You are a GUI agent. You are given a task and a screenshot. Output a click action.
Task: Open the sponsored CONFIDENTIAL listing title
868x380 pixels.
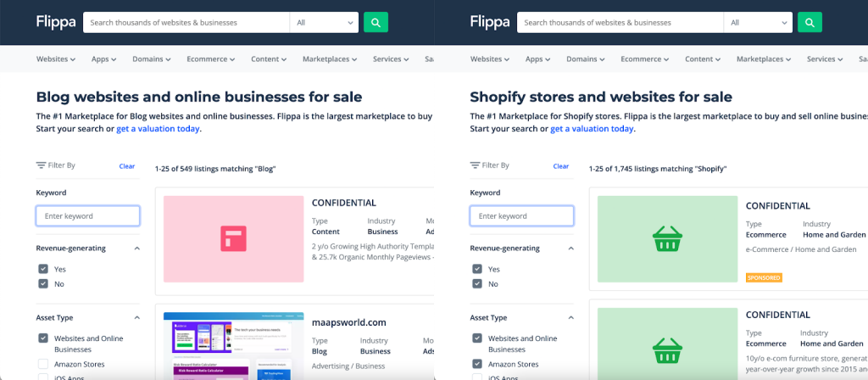click(778, 205)
